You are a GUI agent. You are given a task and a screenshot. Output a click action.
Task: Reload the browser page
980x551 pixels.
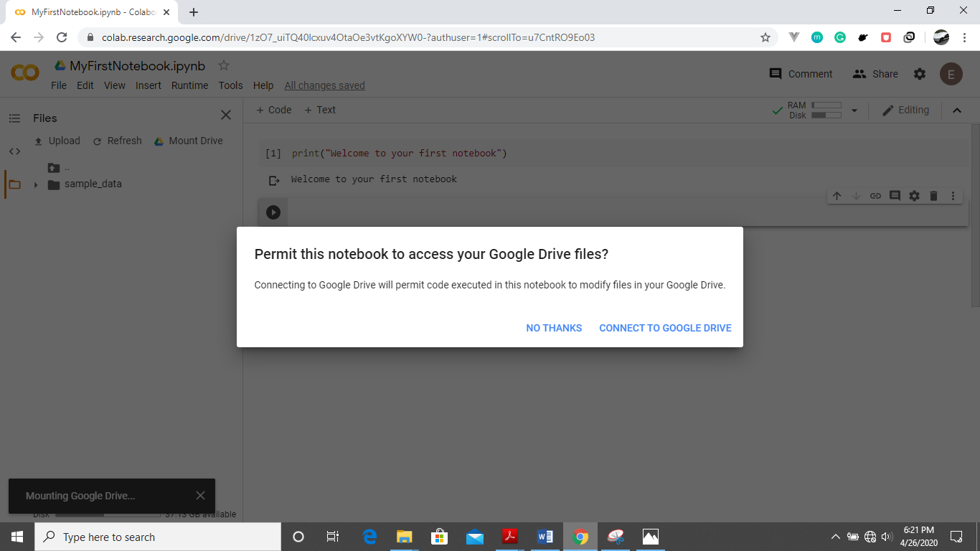click(62, 37)
